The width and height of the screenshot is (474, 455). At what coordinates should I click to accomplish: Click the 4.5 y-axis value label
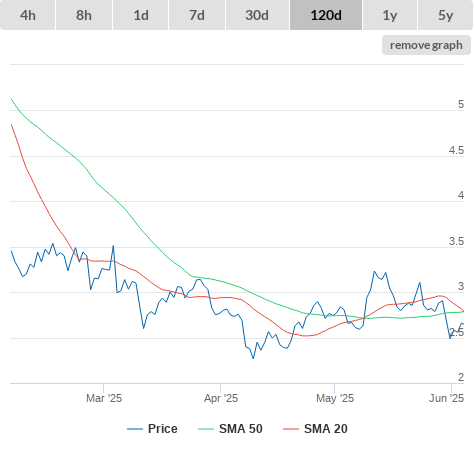click(x=456, y=150)
